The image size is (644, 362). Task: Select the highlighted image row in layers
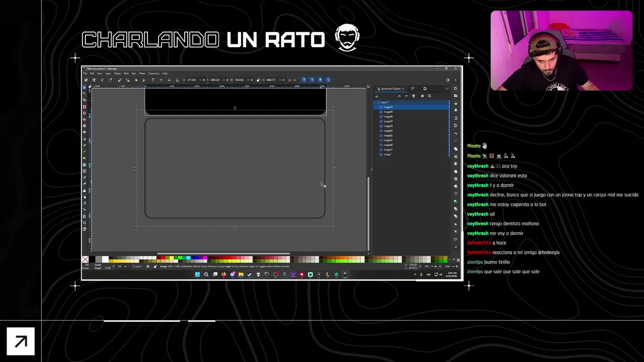click(412, 107)
